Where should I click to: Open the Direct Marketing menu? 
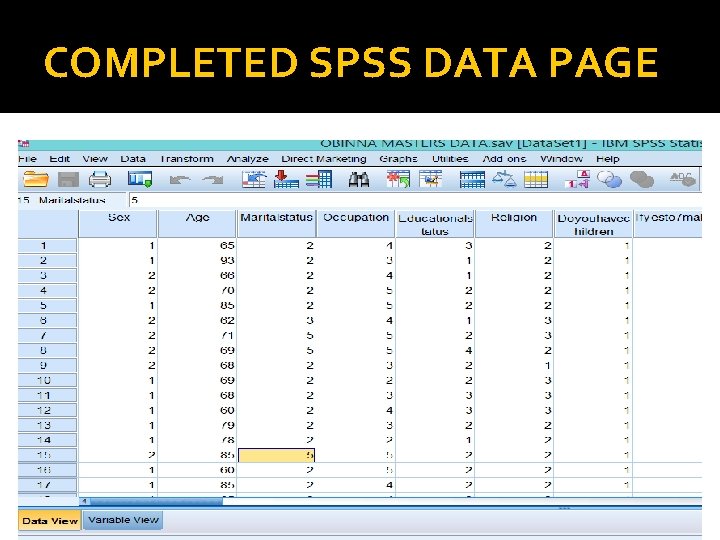[324, 159]
